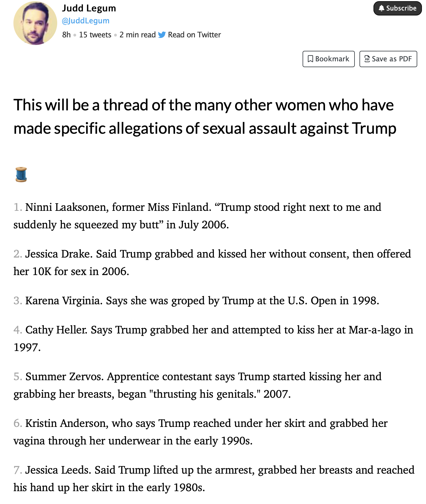Viewport: 426px width, 504px height.
Task: Select tweet 5 about Summer Zervos
Action: click(197, 385)
